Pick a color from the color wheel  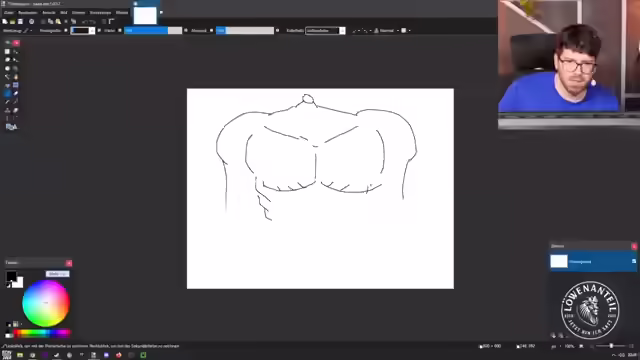[x=46, y=303]
